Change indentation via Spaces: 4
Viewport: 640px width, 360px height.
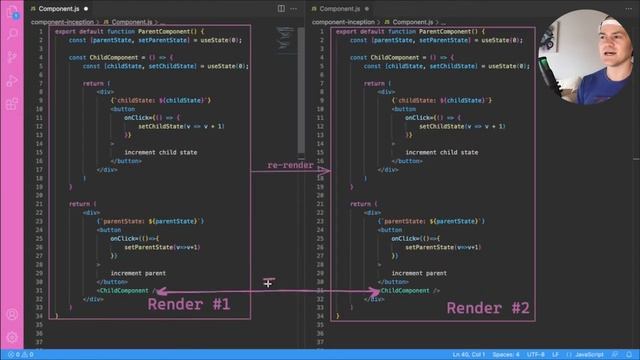506,354
